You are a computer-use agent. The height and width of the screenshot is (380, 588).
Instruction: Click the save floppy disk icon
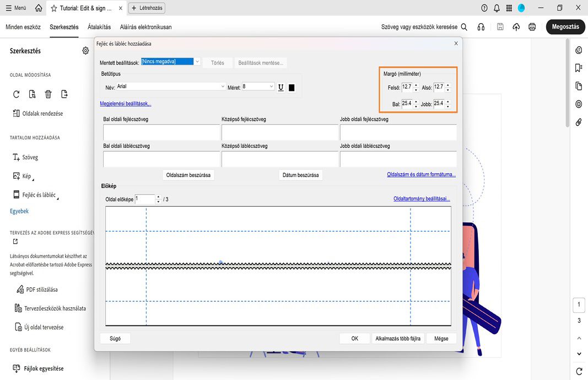[500, 26]
